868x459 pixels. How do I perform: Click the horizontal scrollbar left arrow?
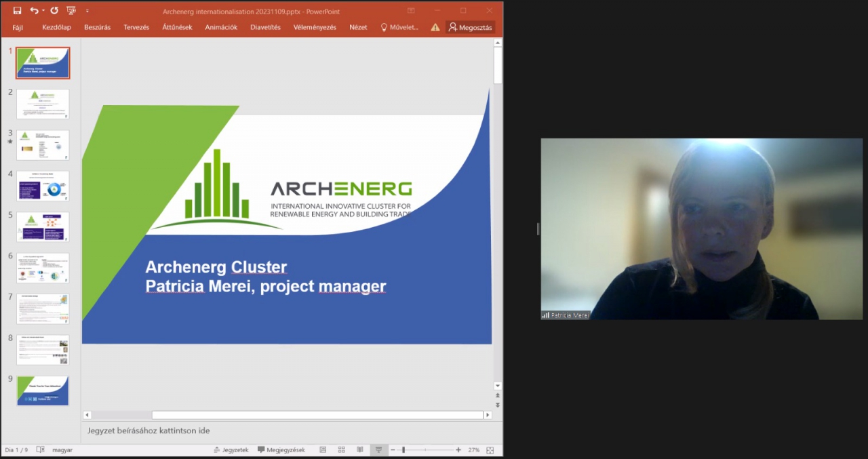coord(87,415)
